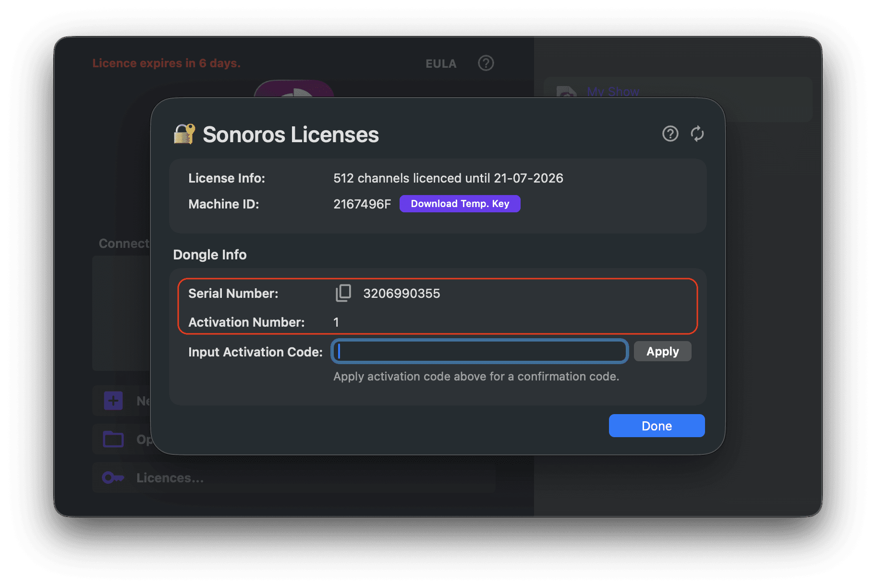
Task: Select machine ID 2167496F text
Action: point(362,204)
